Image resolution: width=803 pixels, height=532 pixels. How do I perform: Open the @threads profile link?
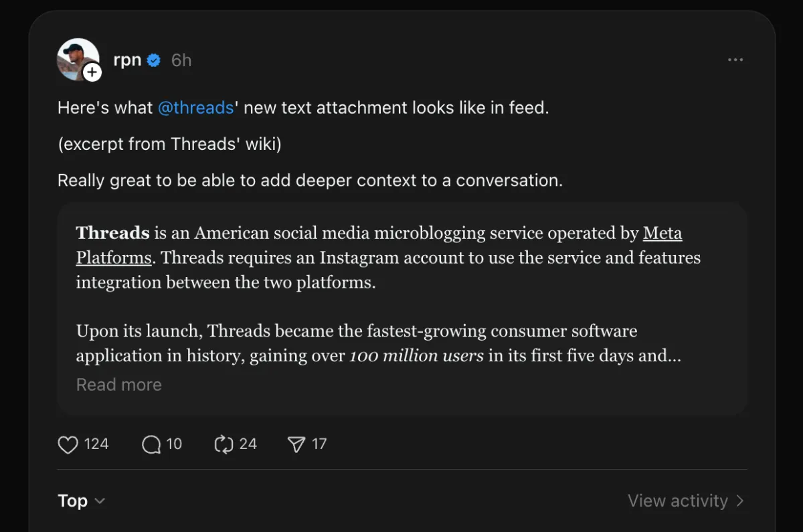coord(196,107)
